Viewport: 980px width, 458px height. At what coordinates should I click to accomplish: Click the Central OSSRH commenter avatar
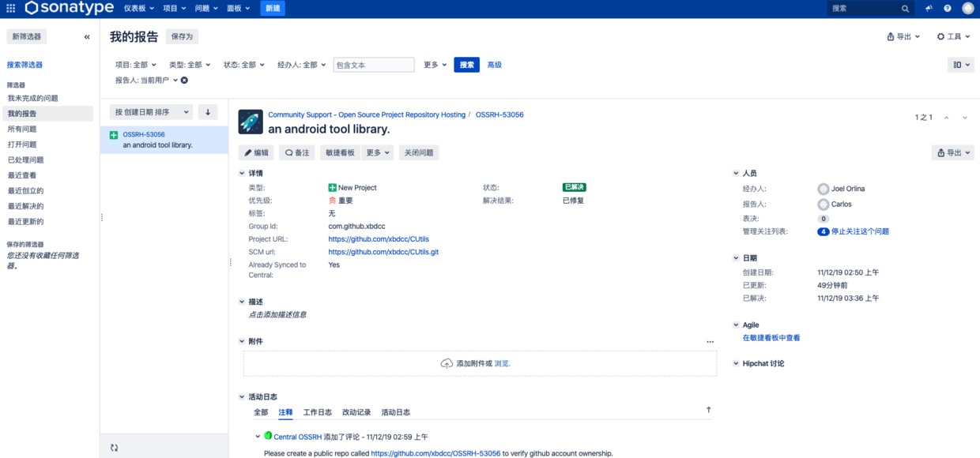tap(268, 436)
